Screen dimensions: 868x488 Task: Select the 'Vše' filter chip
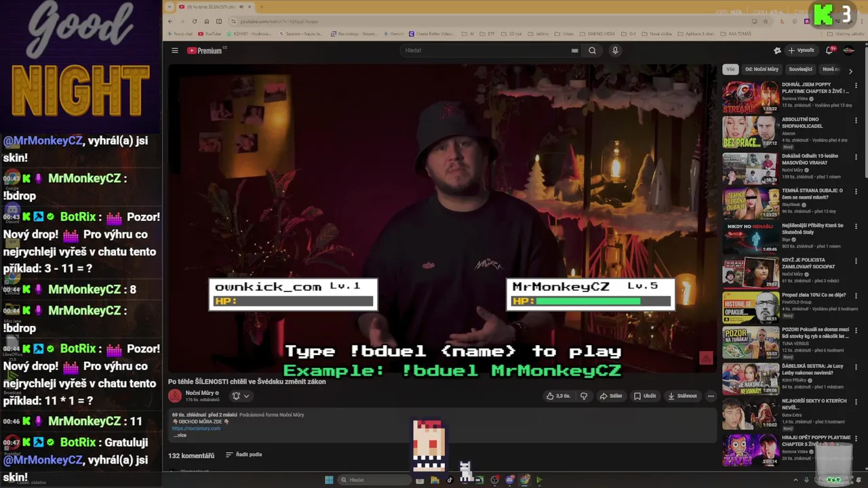730,69
